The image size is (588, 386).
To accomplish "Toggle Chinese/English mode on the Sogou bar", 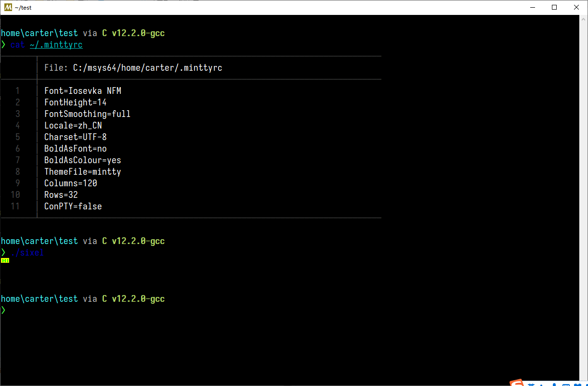I will [x=531, y=383].
